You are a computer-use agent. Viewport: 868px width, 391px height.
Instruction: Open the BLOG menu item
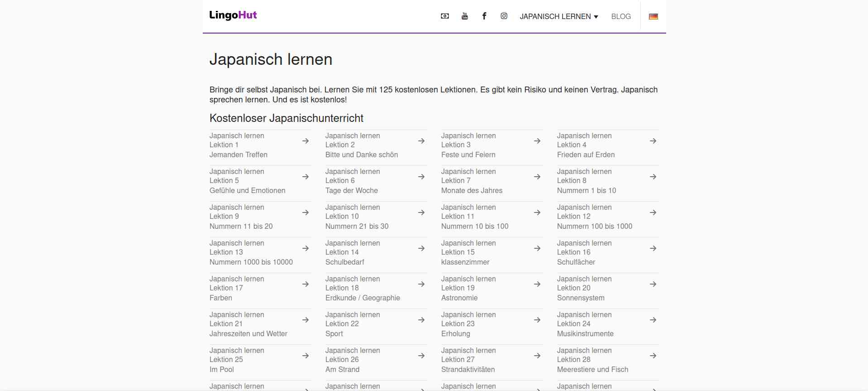(620, 17)
